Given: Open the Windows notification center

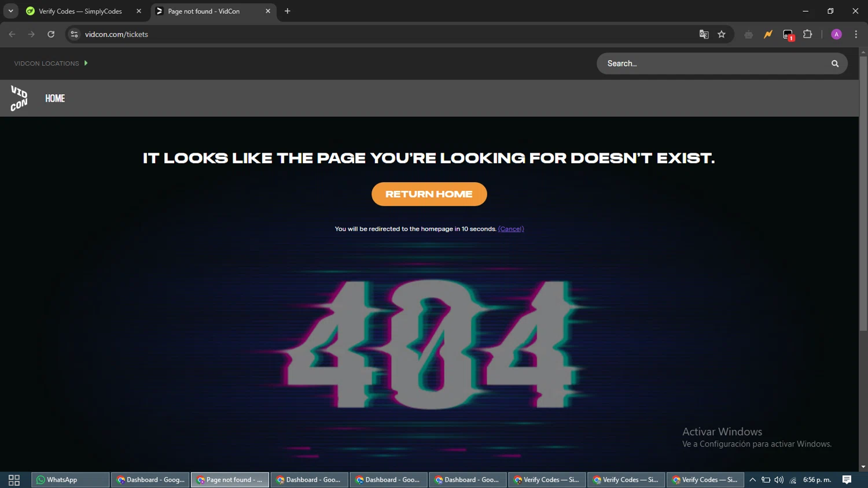Looking at the screenshot, I should point(847,480).
